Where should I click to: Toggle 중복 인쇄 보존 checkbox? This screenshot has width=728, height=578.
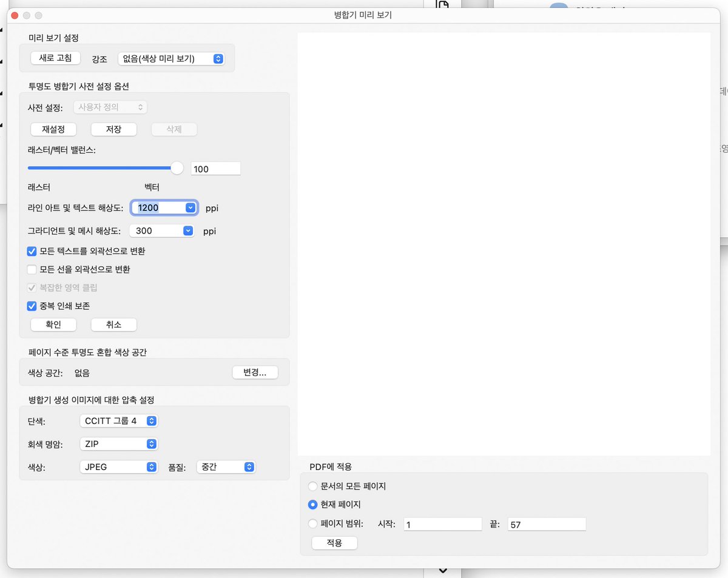click(x=32, y=306)
